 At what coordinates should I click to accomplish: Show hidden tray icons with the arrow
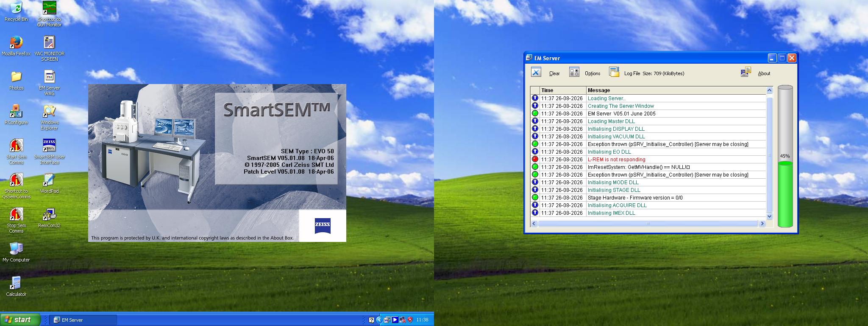(379, 320)
